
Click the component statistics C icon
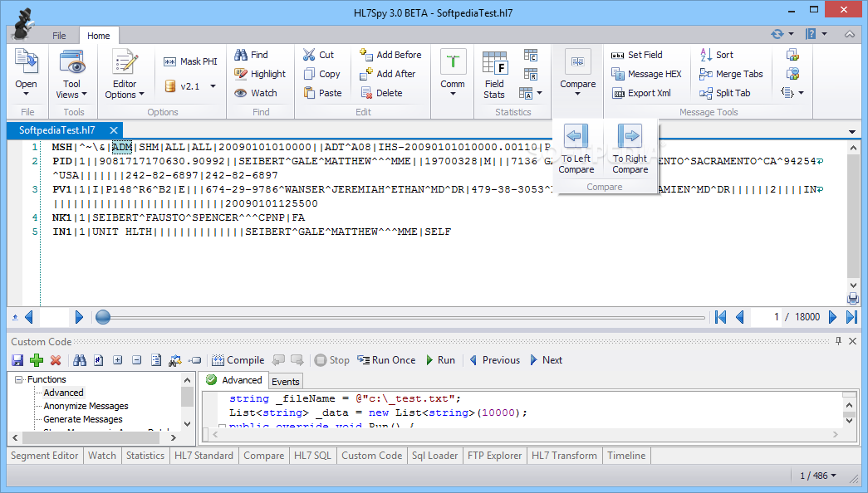[530, 55]
